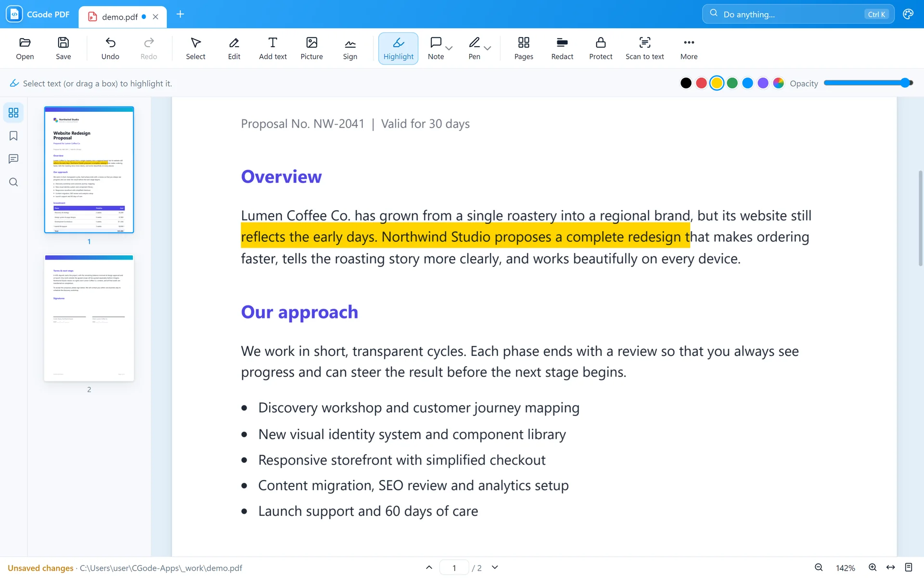The image size is (924, 578).
Task: Pick the purple highlight color
Action: (763, 83)
